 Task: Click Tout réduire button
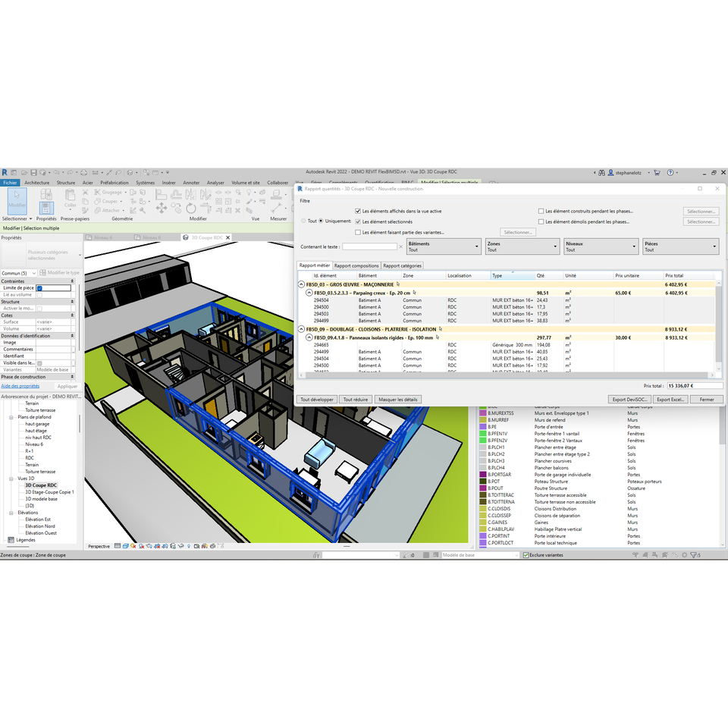click(356, 400)
